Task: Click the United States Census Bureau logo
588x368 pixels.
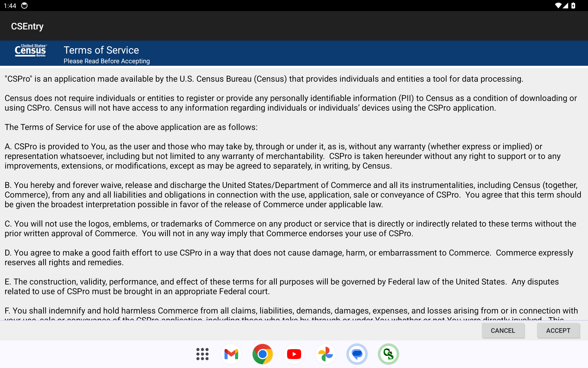Action: point(31,51)
